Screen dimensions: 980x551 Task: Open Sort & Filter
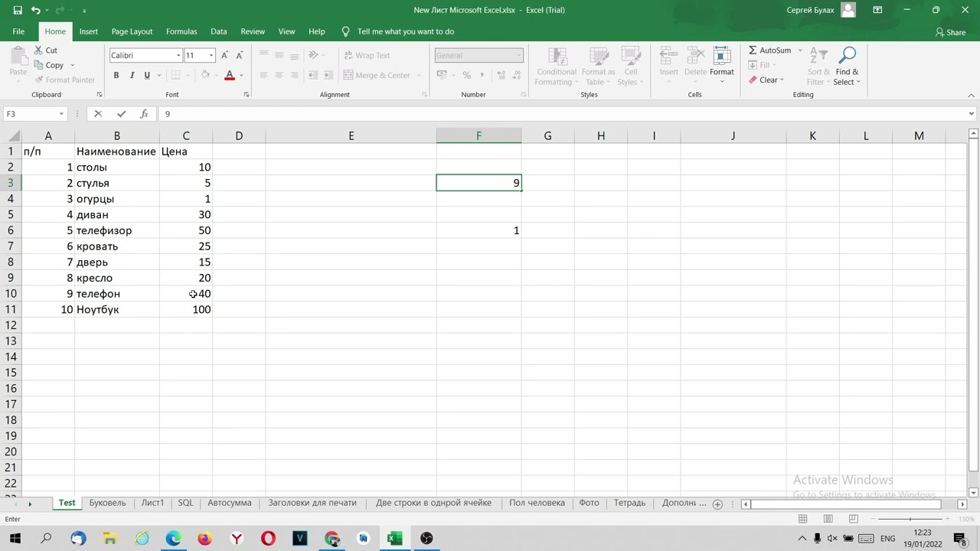pos(818,67)
